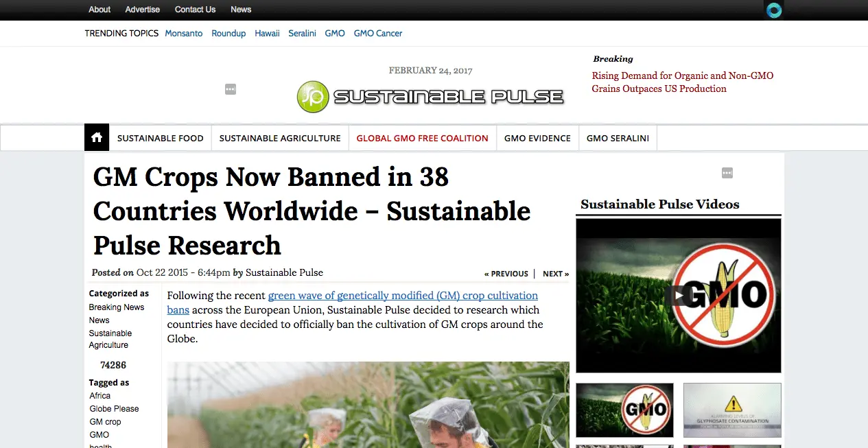Open News in top menu
The image size is (868, 448).
pos(241,10)
